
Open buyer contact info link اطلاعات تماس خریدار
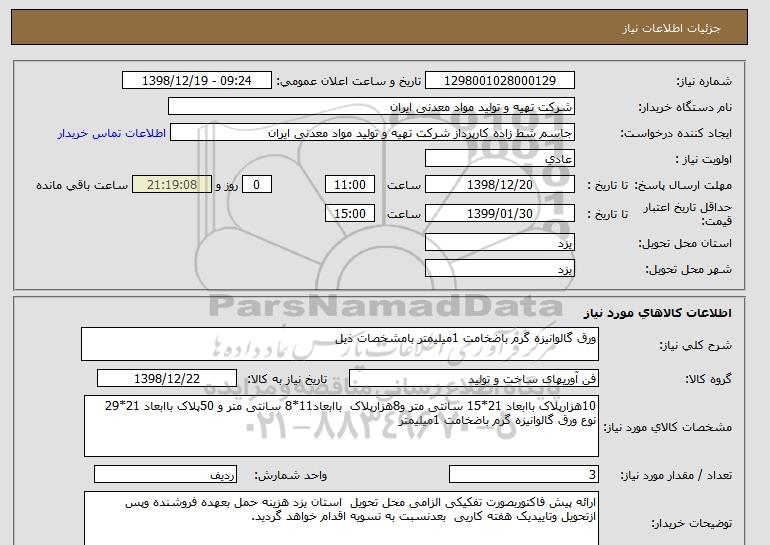click(x=112, y=134)
